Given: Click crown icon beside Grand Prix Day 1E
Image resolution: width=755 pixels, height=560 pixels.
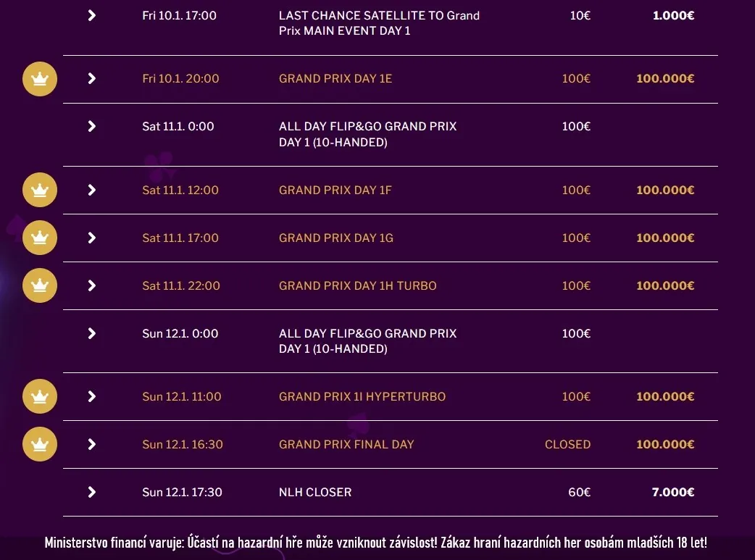Looking at the screenshot, I should (40, 79).
